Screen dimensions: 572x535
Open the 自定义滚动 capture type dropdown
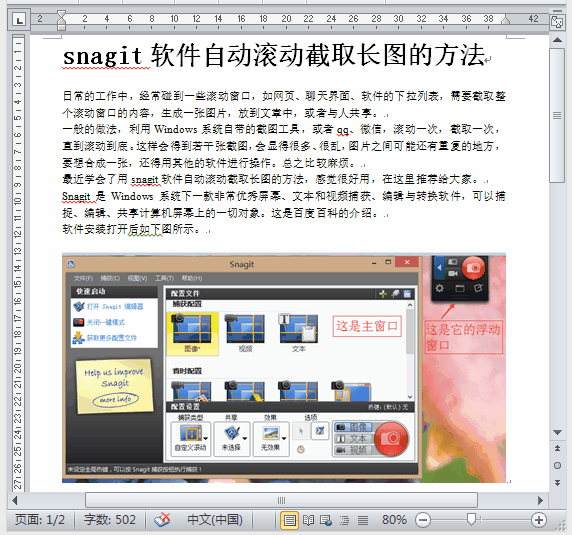click(191, 438)
